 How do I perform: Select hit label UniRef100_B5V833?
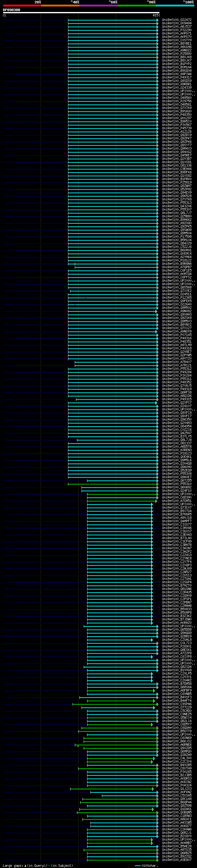pos(177,609)
